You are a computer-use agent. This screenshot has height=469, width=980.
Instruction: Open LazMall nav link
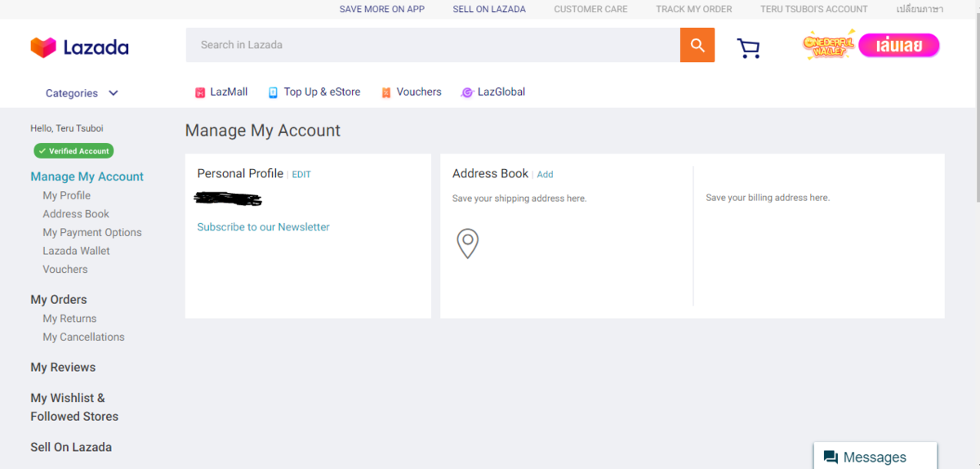coord(229,92)
